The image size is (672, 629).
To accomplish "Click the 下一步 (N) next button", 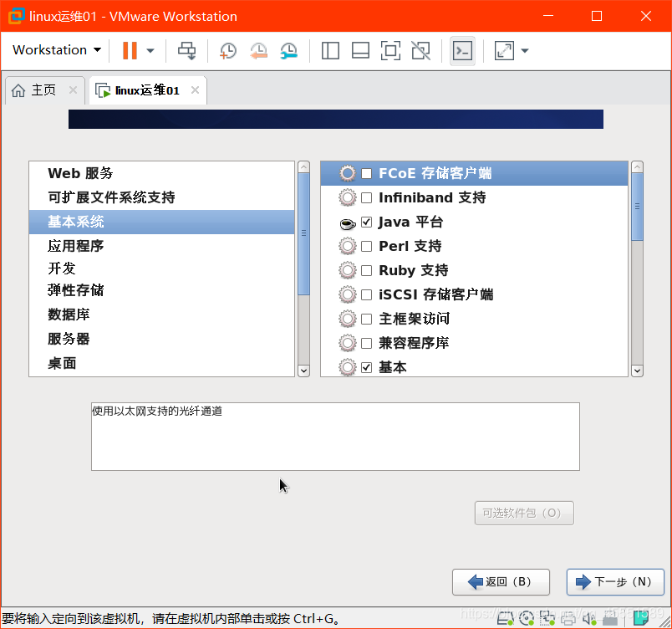I will (615, 582).
